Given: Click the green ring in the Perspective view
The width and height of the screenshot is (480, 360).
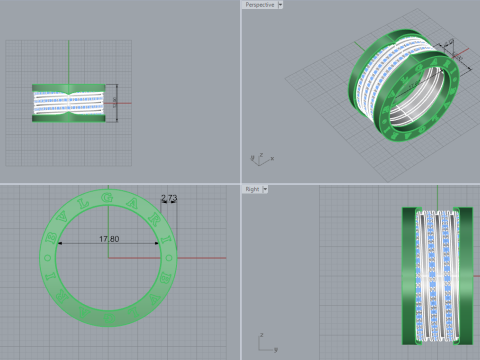Looking at the screenshot, I should click(404, 85).
